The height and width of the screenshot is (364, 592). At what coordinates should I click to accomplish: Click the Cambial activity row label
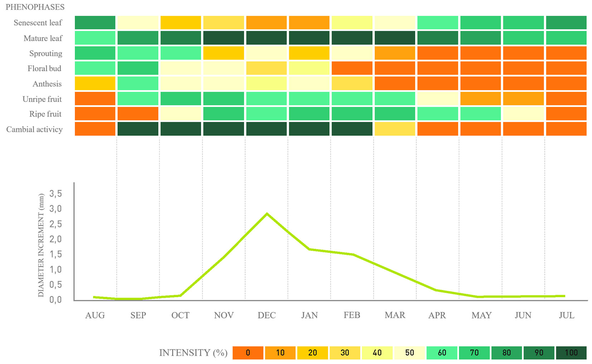point(34,129)
